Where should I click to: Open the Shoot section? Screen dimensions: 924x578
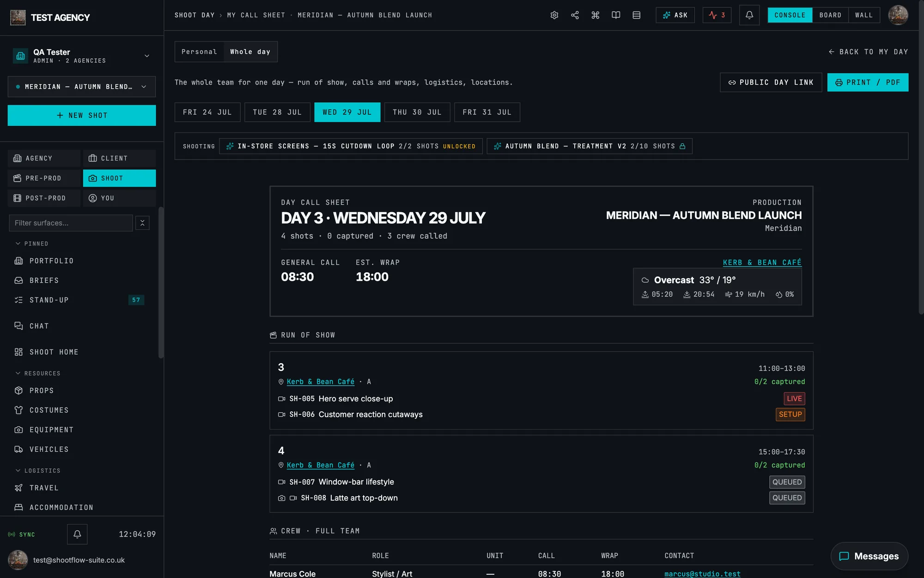click(x=119, y=178)
